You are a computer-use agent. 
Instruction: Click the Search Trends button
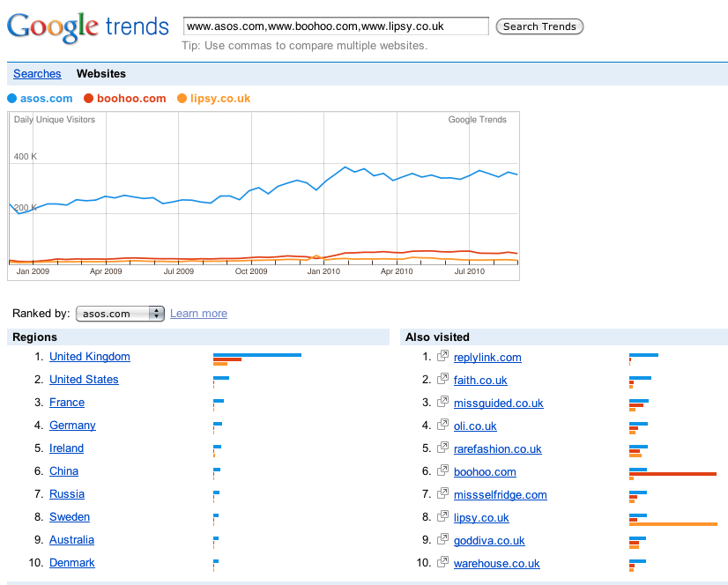tap(539, 26)
